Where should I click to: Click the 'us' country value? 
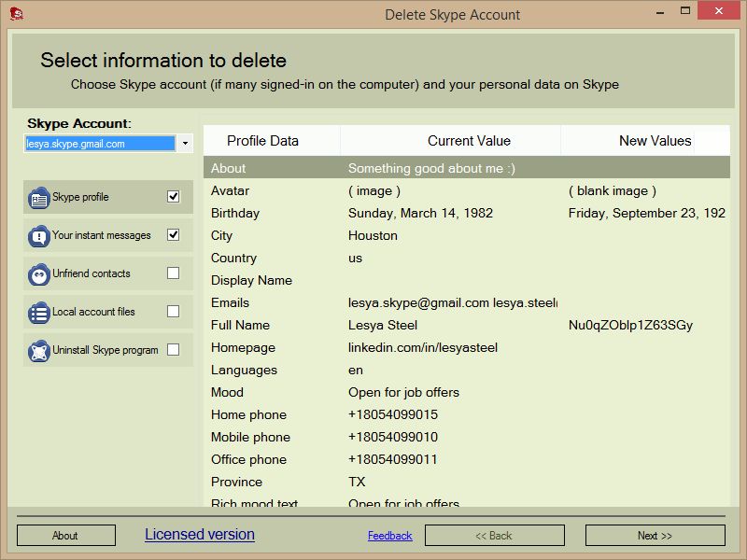point(356,259)
